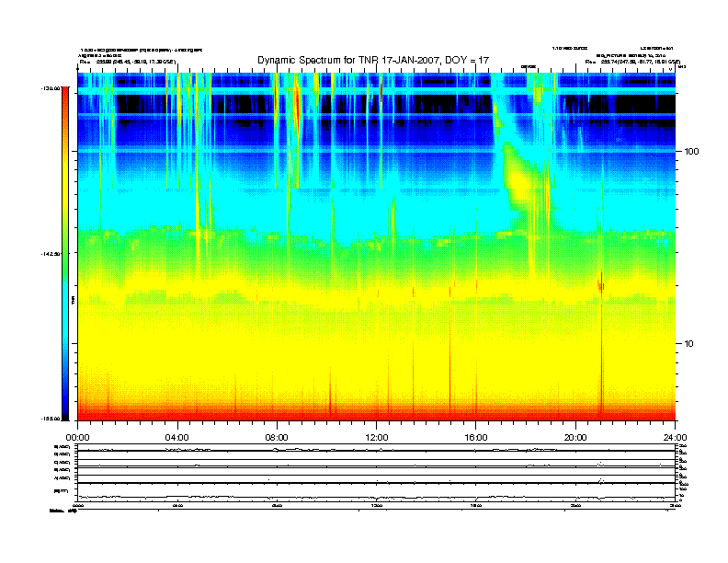
Task: Click the "20:00" time axis label
Action: tap(575, 438)
